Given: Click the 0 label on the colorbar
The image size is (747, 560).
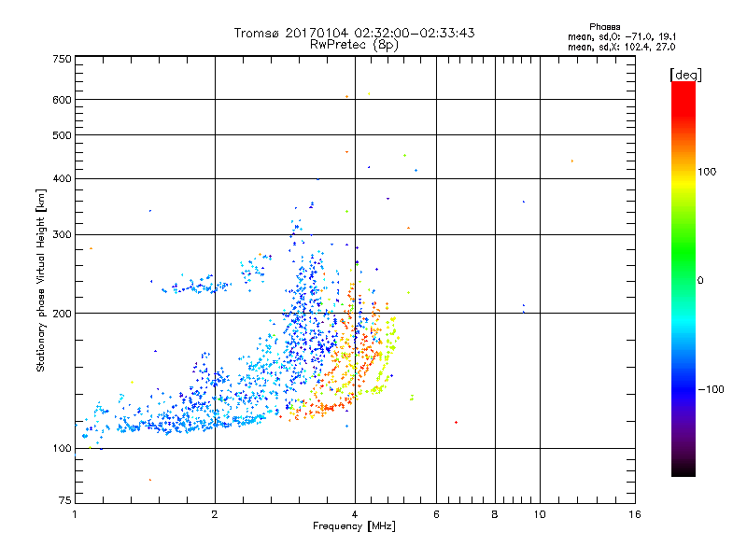Looking at the screenshot, I should (700, 281).
